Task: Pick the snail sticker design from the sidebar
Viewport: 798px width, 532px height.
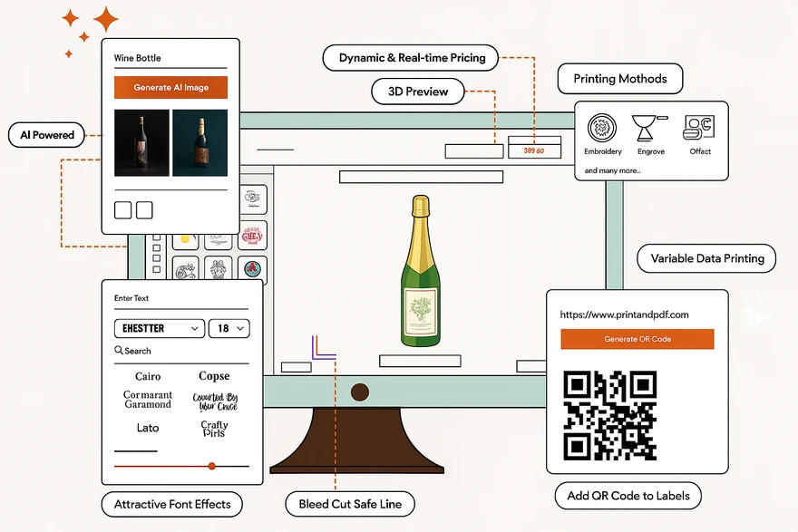Action: pyautogui.click(x=186, y=270)
